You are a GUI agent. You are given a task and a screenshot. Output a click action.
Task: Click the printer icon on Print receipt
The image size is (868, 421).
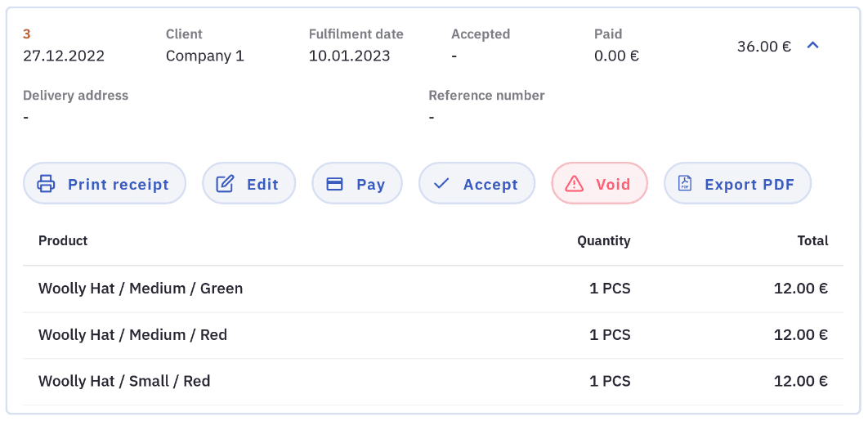47,184
